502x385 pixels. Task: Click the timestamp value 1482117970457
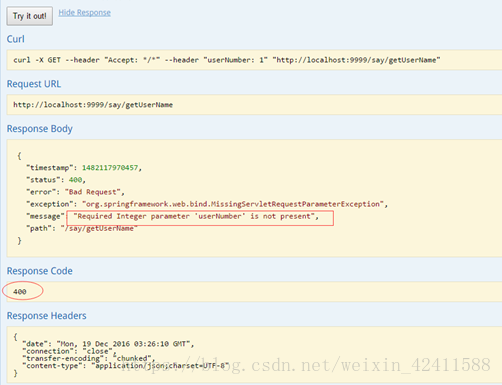tap(110, 168)
